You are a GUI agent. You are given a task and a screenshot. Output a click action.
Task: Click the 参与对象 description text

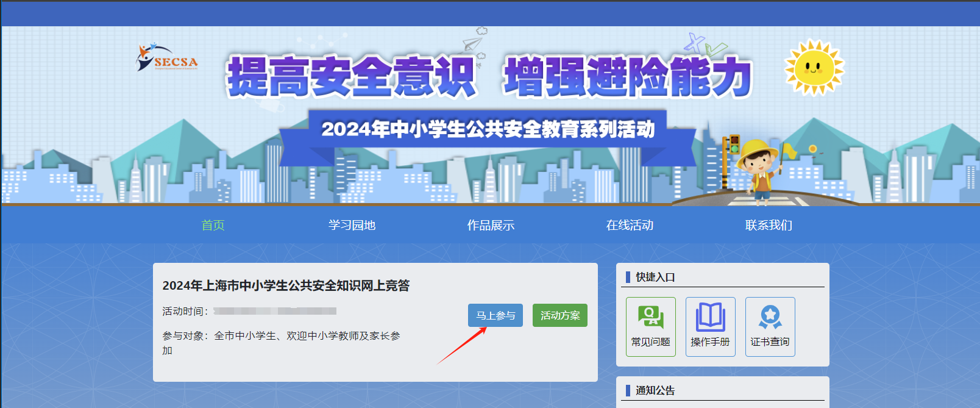[282, 343]
